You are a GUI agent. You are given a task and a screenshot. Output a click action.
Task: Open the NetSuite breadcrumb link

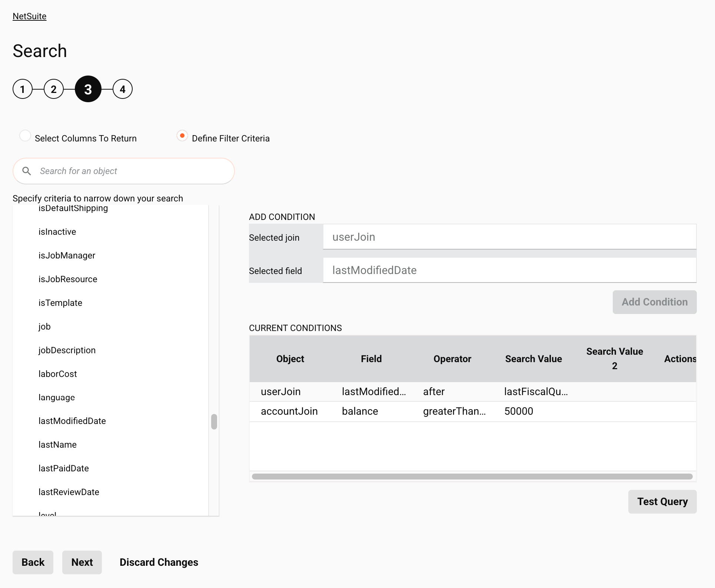pyautogui.click(x=30, y=16)
